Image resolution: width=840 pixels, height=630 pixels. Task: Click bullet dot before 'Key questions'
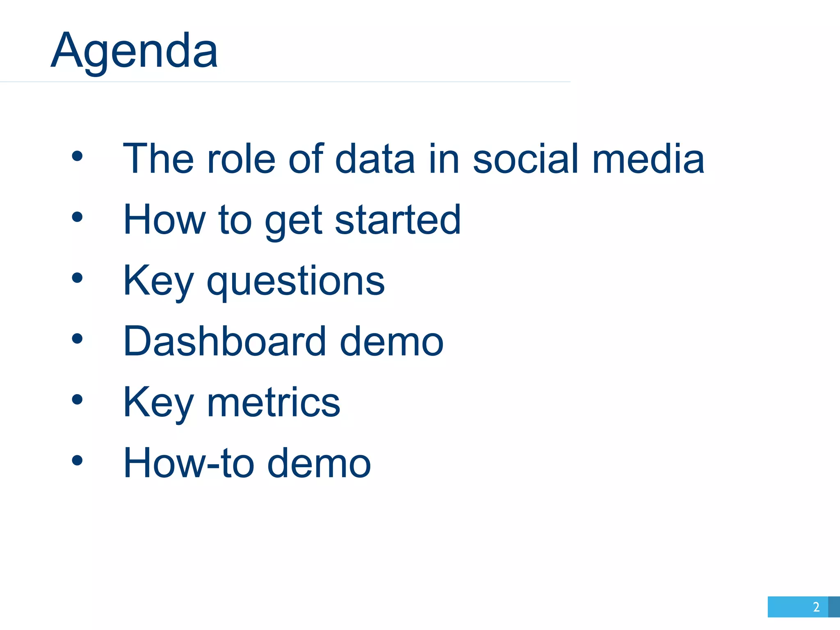click(x=77, y=278)
